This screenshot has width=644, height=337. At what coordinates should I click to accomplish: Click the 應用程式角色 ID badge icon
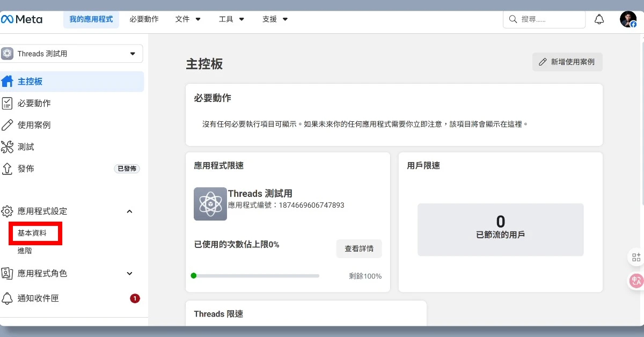tap(7, 273)
